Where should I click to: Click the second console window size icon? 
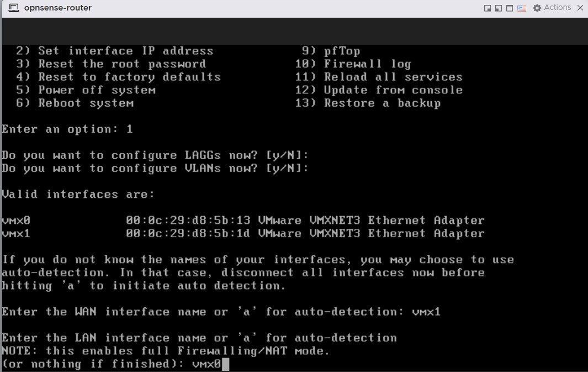pyautogui.click(x=498, y=8)
